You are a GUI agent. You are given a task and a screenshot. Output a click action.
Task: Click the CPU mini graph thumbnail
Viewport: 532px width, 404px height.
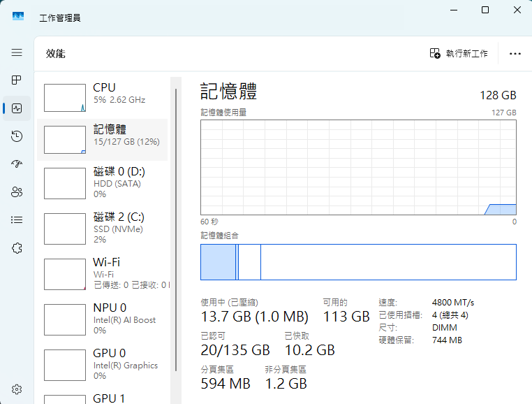coord(65,98)
